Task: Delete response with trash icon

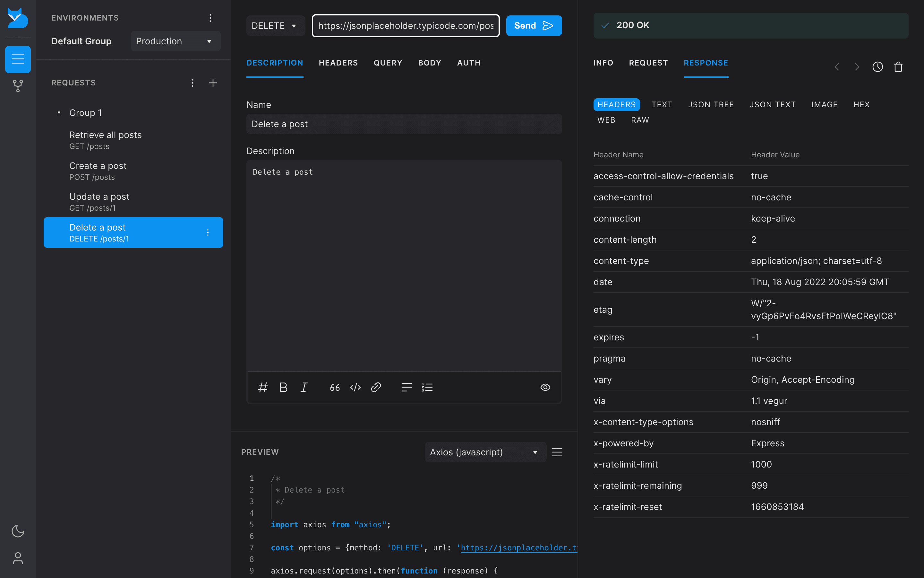Action: [x=898, y=67]
